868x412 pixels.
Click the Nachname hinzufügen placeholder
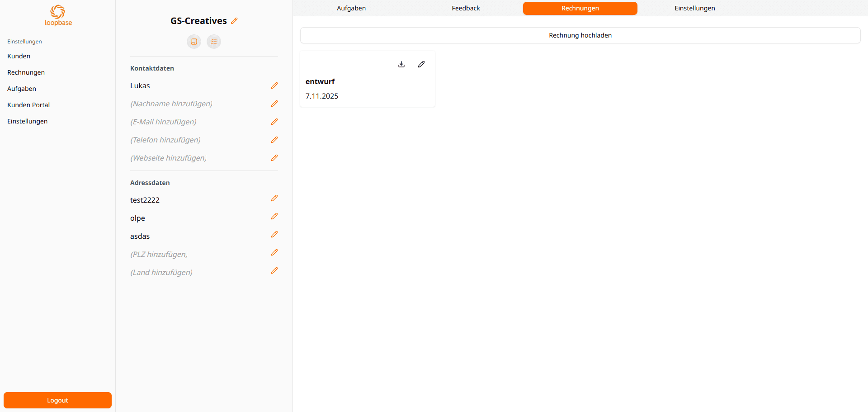[171, 104]
